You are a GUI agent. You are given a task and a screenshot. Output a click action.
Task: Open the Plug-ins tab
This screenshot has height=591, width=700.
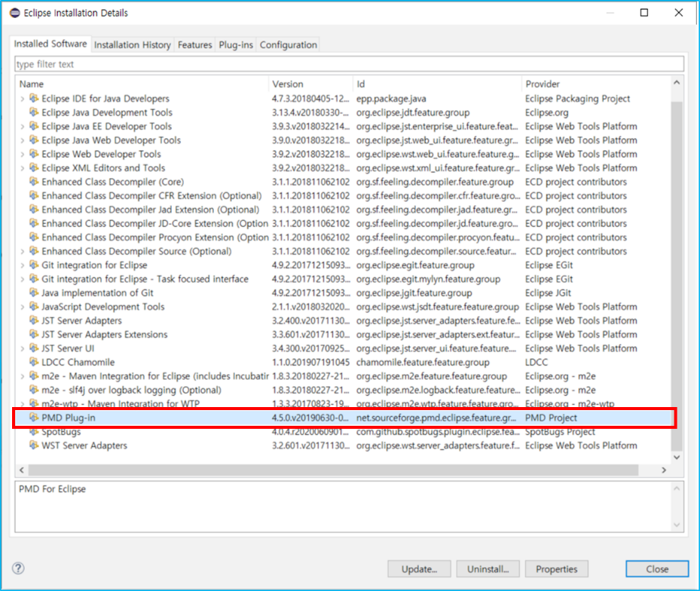tap(236, 45)
